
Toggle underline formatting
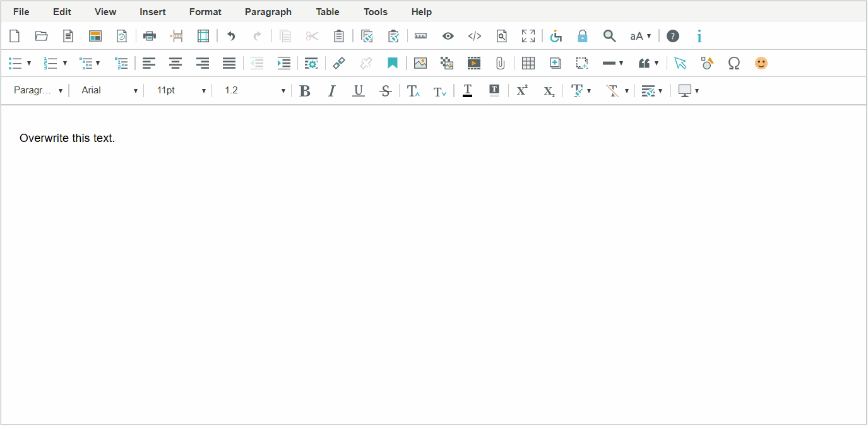pos(359,91)
